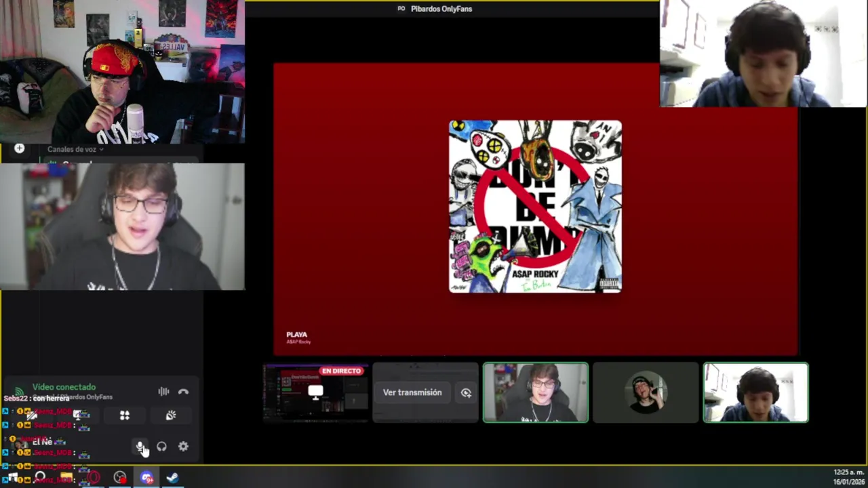Viewport: 868px width, 488px height.
Task: Click the green connection signal icon
Action: click(x=19, y=391)
